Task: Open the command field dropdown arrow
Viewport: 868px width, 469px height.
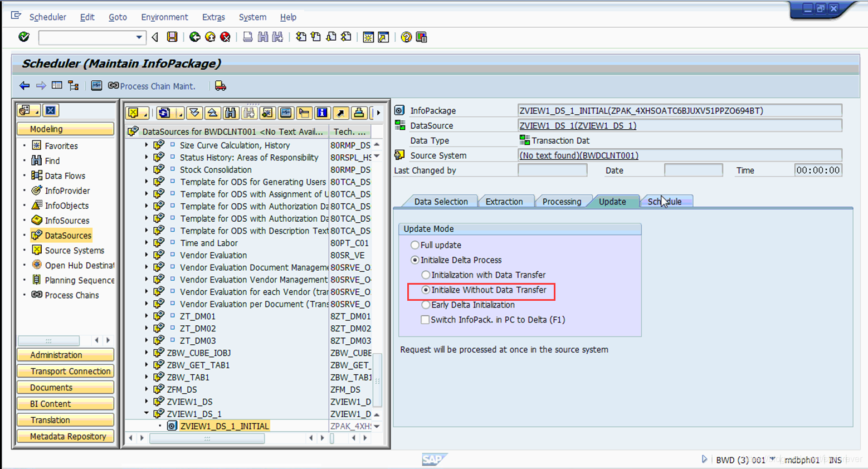Action: click(139, 37)
